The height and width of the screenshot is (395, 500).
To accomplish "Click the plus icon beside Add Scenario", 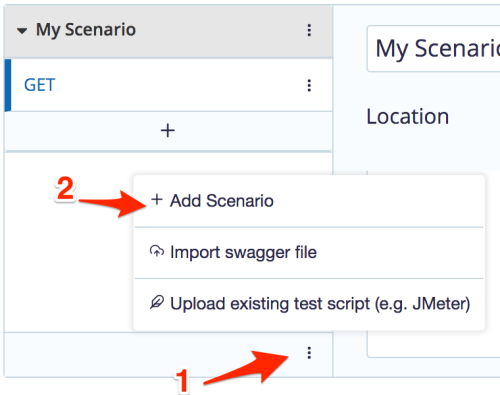I will click(157, 200).
